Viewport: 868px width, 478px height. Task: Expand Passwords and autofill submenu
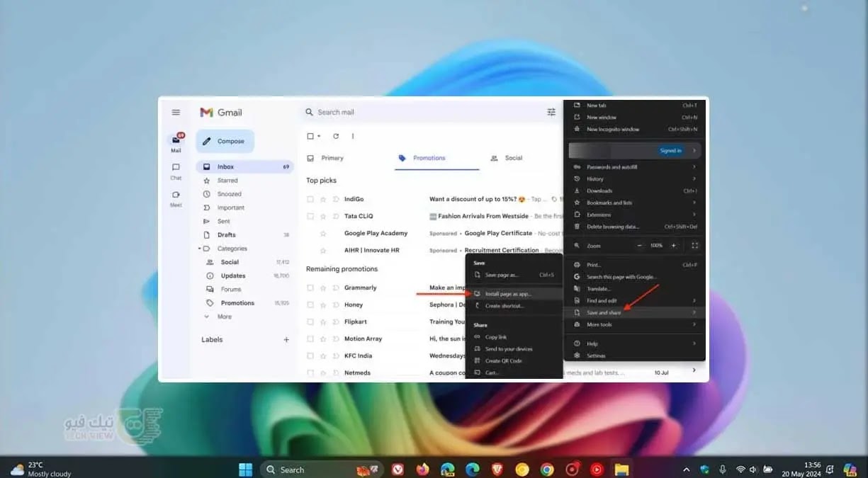(x=635, y=167)
